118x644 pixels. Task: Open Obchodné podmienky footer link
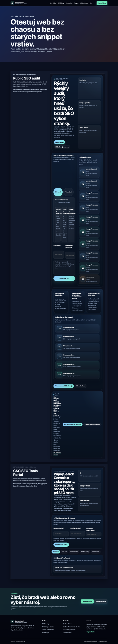pyautogui.click(x=90, y=641)
